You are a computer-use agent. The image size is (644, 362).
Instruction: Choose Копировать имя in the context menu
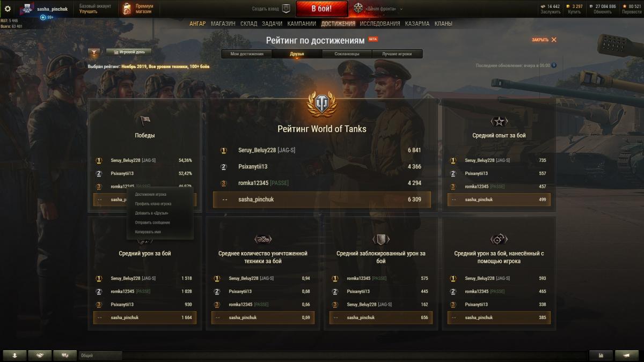point(148,232)
